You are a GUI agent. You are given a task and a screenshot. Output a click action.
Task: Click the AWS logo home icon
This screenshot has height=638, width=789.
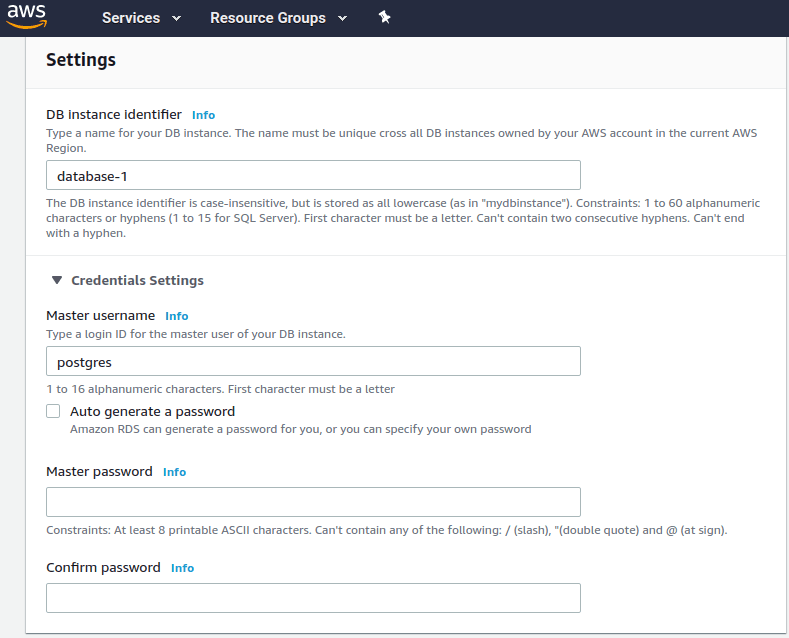[x=27, y=17]
